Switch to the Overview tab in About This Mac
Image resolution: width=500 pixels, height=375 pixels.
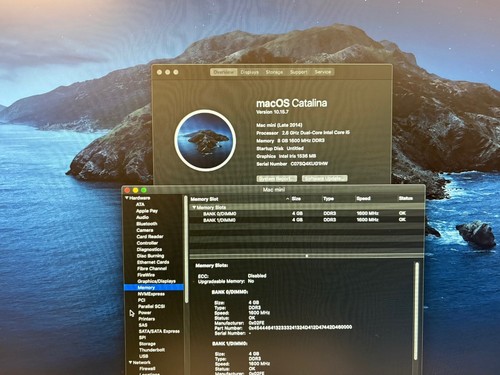(x=224, y=72)
